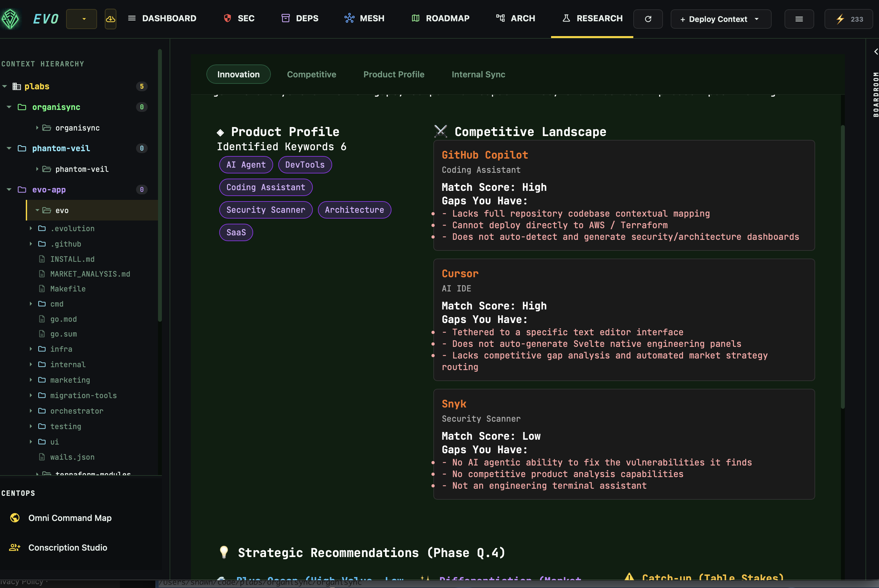Open Conscription Studio

click(x=67, y=547)
